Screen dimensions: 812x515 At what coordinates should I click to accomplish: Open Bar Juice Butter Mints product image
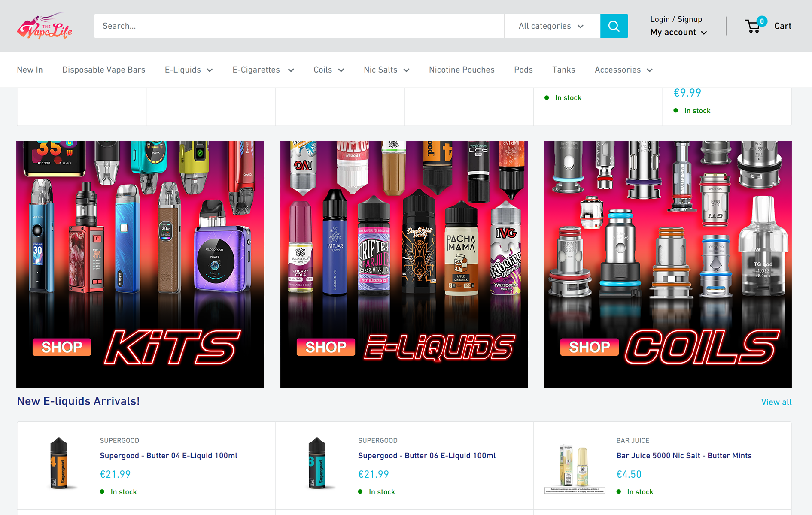click(x=575, y=468)
